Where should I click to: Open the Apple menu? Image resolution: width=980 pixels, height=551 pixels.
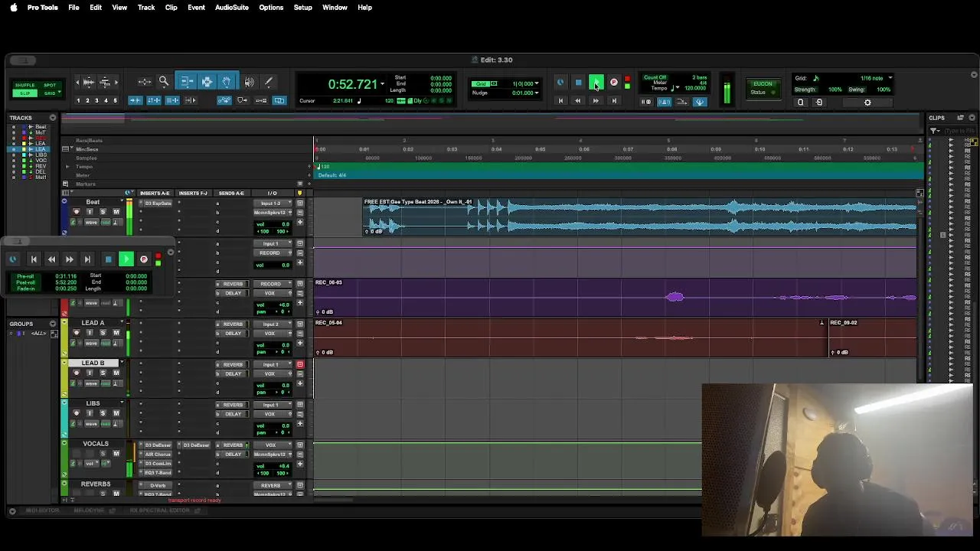[13, 8]
